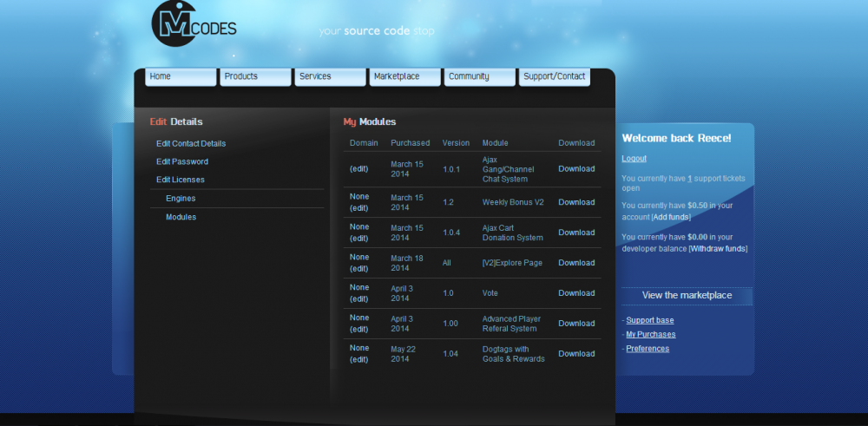The width and height of the screenshot is (868, 426).
Task: Download Dogtags with Goals & Rewards module
Action: (576, 353)
